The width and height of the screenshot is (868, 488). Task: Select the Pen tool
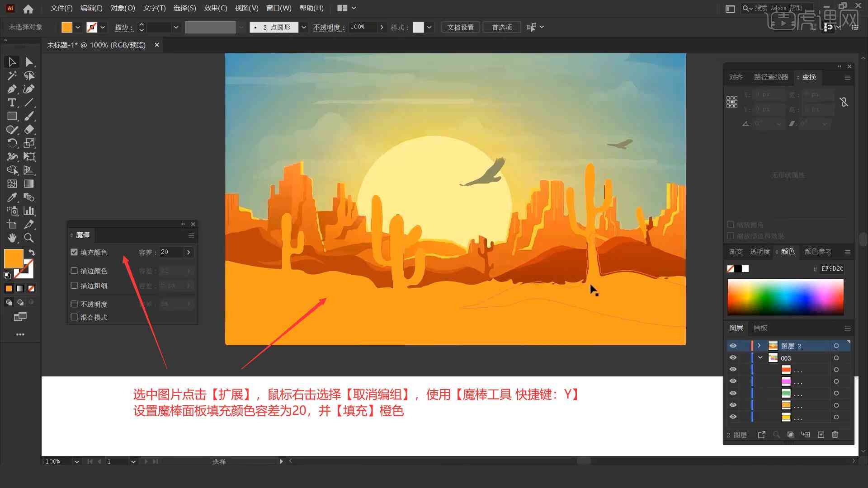click(11, 89)
